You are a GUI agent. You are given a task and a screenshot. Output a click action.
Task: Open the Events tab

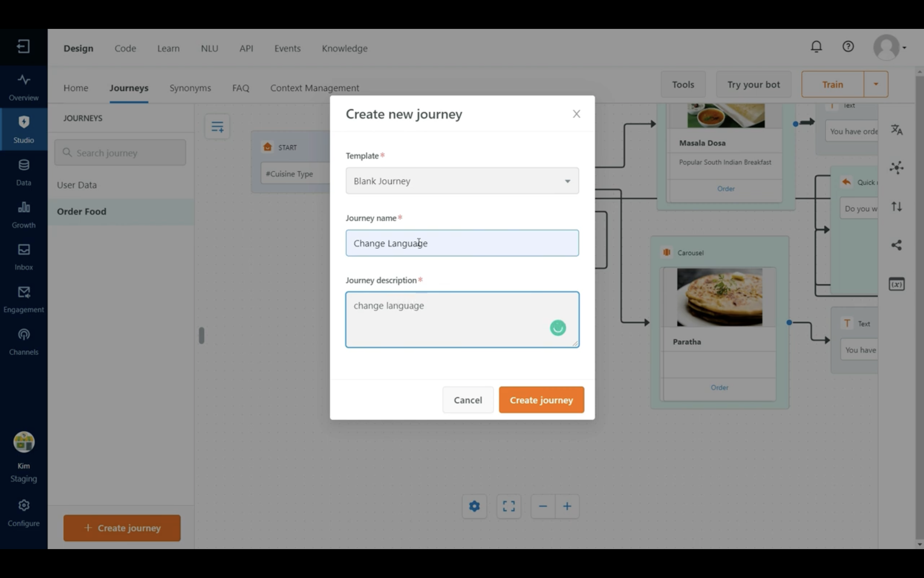[287, 48]
